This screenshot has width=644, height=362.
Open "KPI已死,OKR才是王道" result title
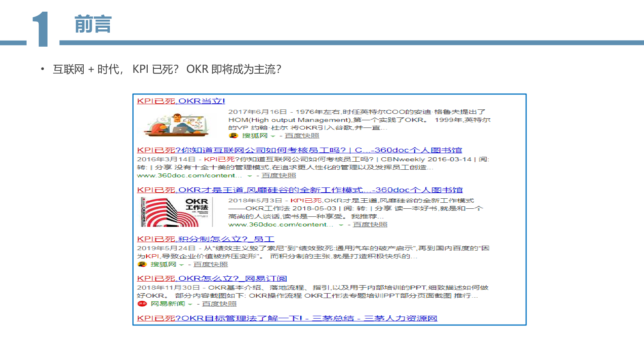(x=300, y=190)
